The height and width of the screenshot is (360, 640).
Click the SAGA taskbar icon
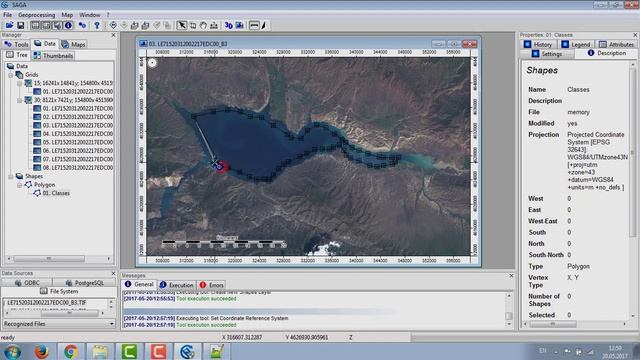pyautogui.click(x=187, y=351)
